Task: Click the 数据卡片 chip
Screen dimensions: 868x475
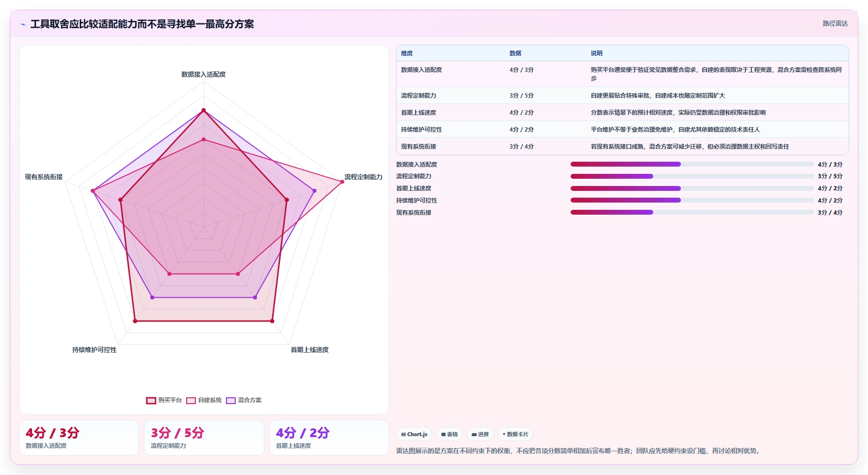Action: tap(515, 434)
